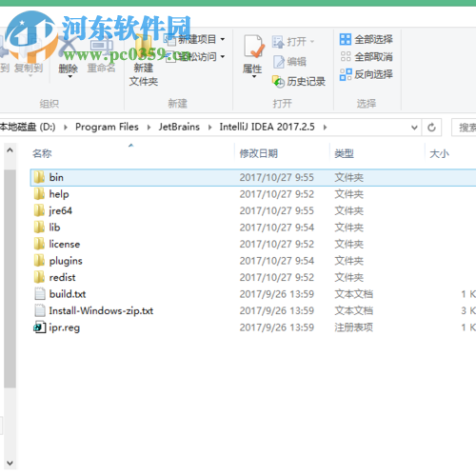This screenshot has width=476, height=476.
Task: Go to JetBrains in breadcrumb
Action: click(179, 127)
